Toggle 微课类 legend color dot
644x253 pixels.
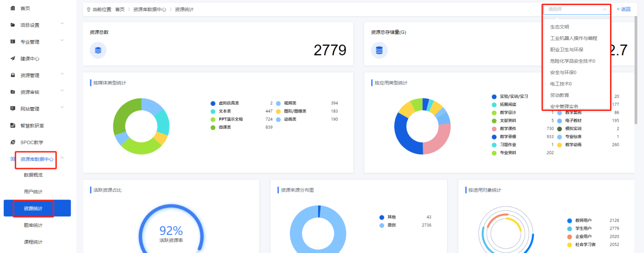(213, 127)
